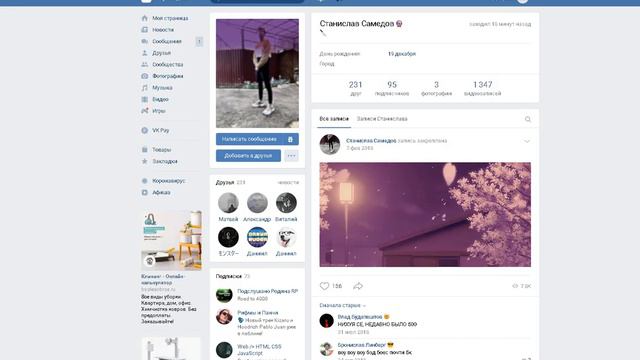The height and width of the screenshot is (360, 640).
Task: Click post author avatar in pinned post
Action: click(x=330, y=144)
